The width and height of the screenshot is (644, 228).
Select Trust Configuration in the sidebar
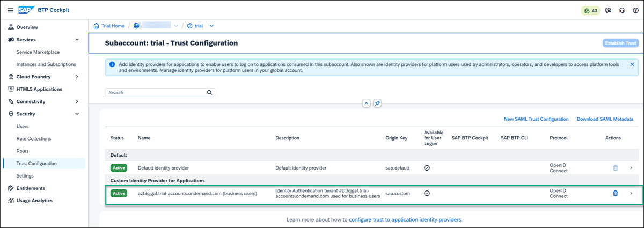point(44,163)
